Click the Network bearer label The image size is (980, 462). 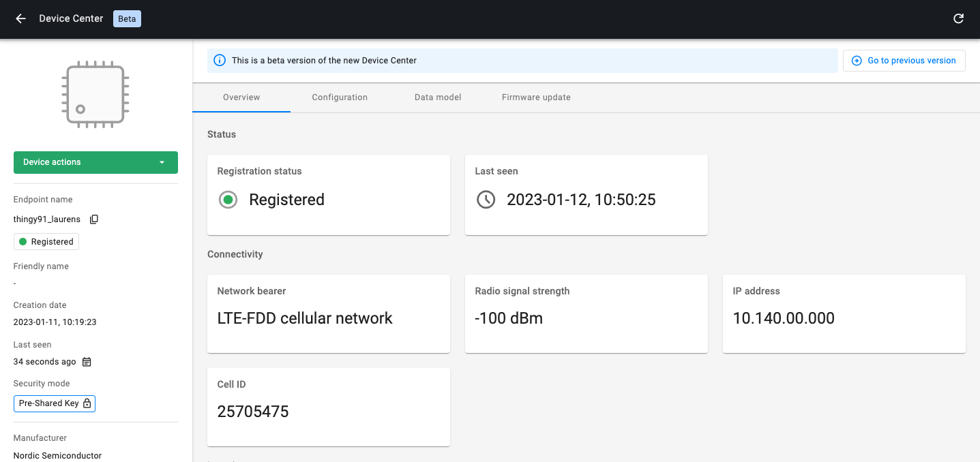point(252,291)
